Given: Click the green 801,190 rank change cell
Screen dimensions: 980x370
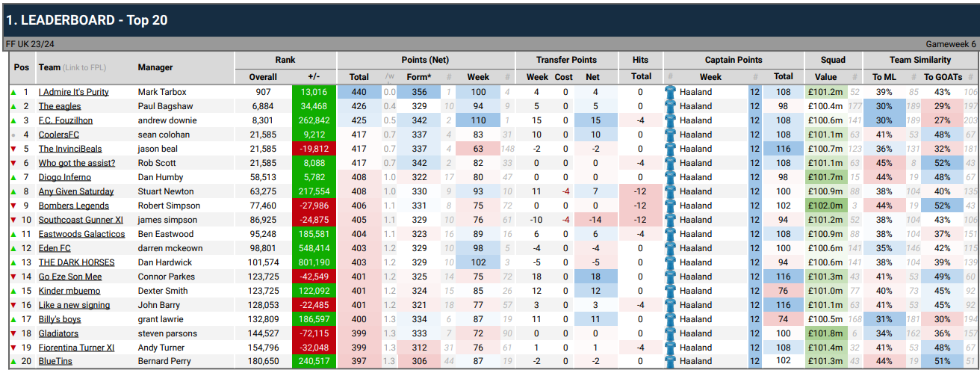Looking at the screenshot, I should pos(314,262).
